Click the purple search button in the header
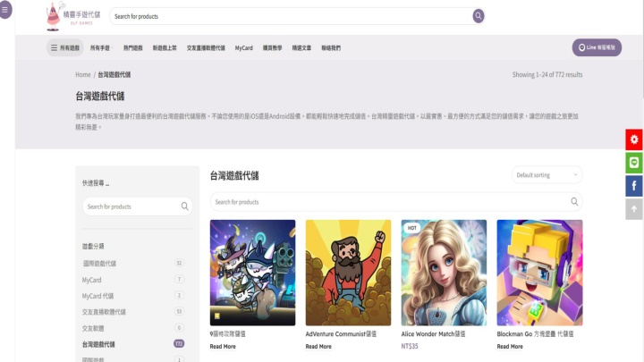644x362 pixels. pyautogui.click(x=478, y=16)
